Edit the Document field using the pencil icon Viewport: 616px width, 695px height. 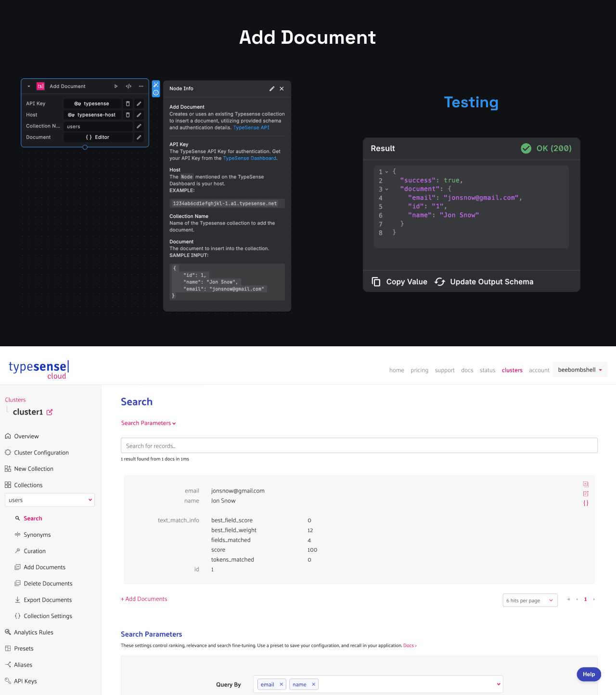pos(139,137)
